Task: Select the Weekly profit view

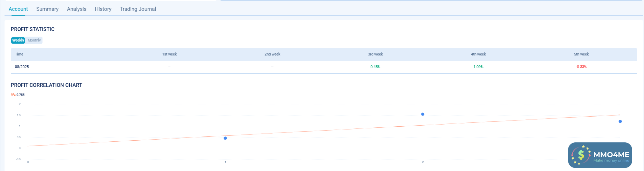Action: click(18, 40)
